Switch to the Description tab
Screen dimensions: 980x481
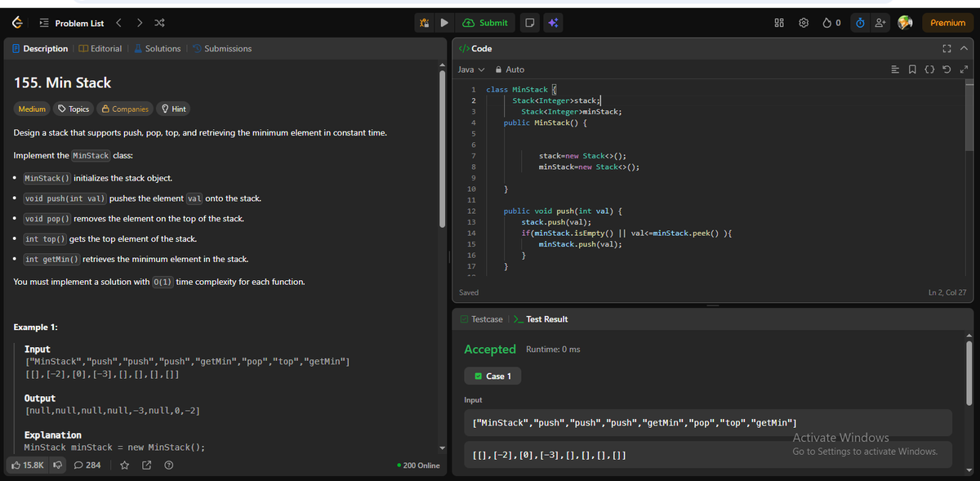(40, 49)
